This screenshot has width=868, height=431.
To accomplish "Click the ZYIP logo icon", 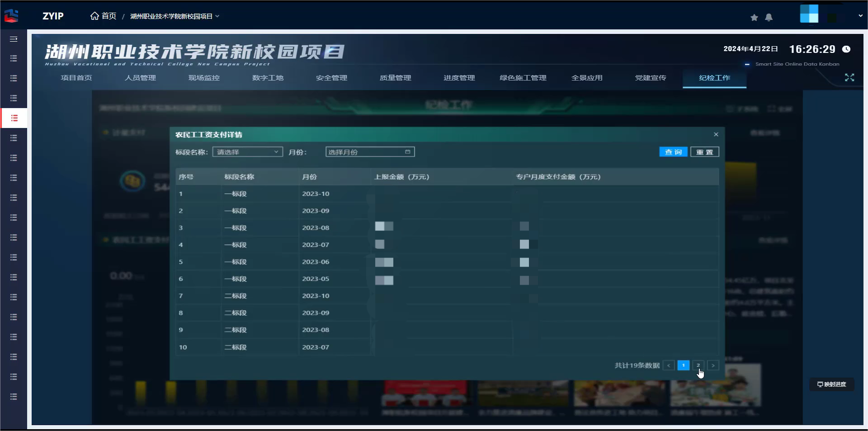I will tap(11, 16).
